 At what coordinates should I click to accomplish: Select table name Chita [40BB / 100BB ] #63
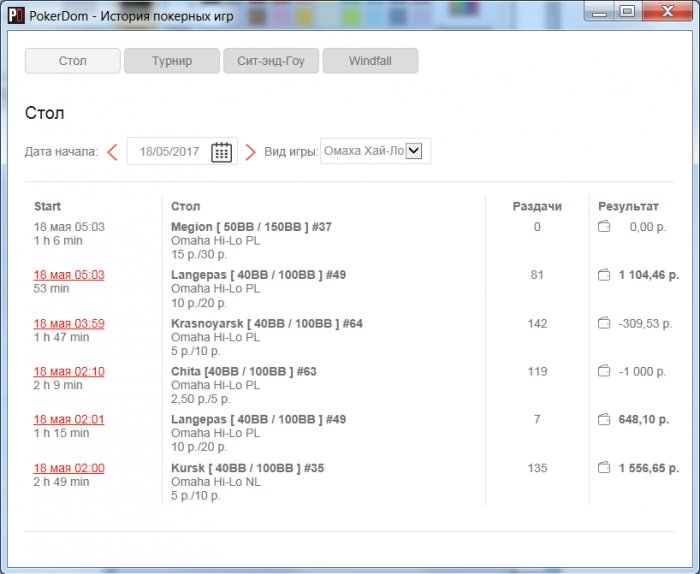pos(244,371)
